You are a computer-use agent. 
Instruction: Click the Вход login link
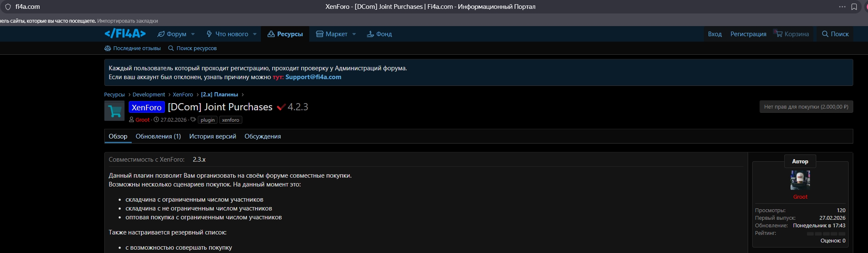[715, 34]
